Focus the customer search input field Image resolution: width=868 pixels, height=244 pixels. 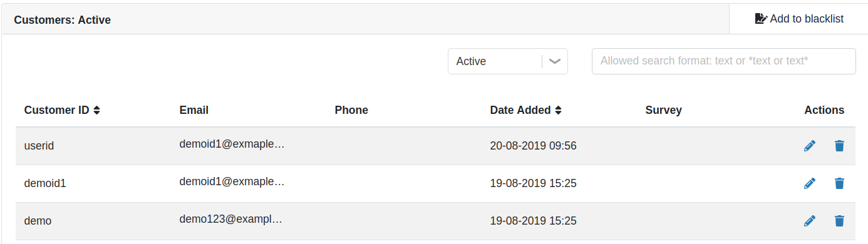[x=723, y=61]
